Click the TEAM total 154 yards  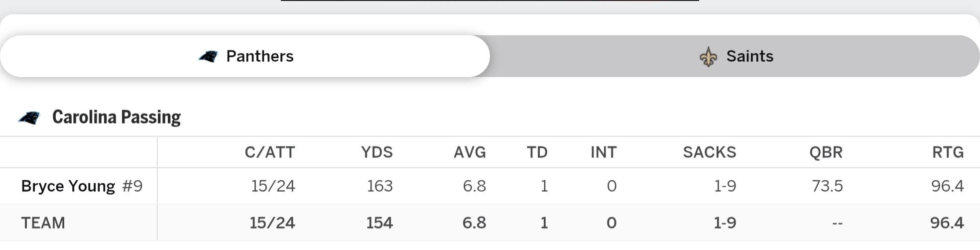point(379,223)
